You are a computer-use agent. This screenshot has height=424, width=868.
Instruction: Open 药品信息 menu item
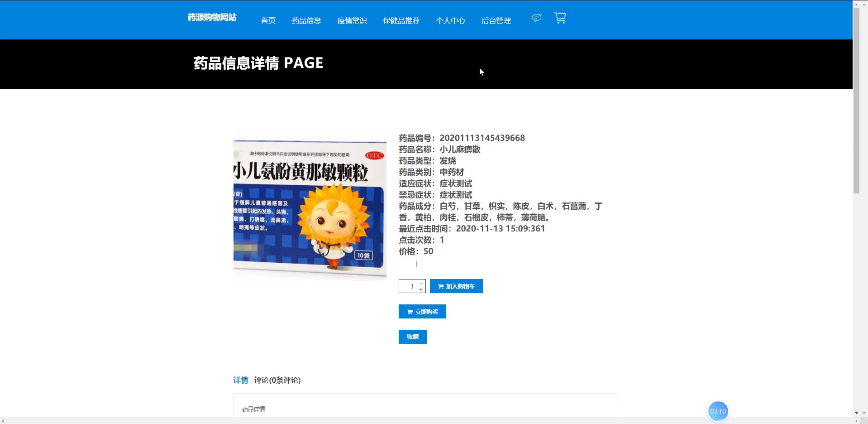coord(306,20)
